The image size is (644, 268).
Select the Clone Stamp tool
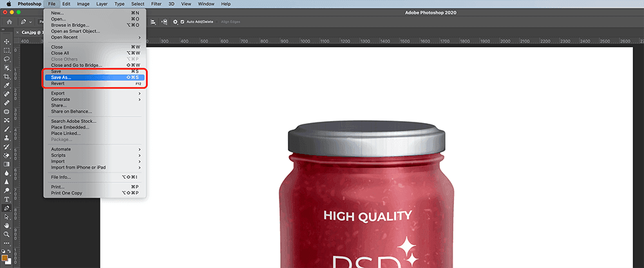coord(6,138)
